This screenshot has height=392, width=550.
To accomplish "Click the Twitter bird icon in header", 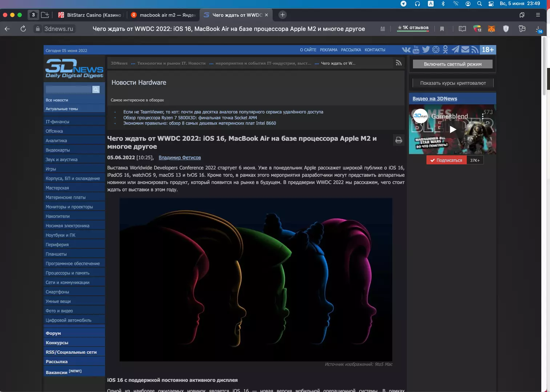I will (x=426, y=50).
